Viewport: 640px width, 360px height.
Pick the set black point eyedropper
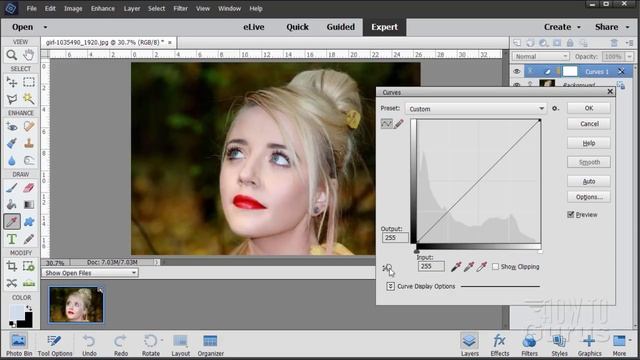pos(456,267)
